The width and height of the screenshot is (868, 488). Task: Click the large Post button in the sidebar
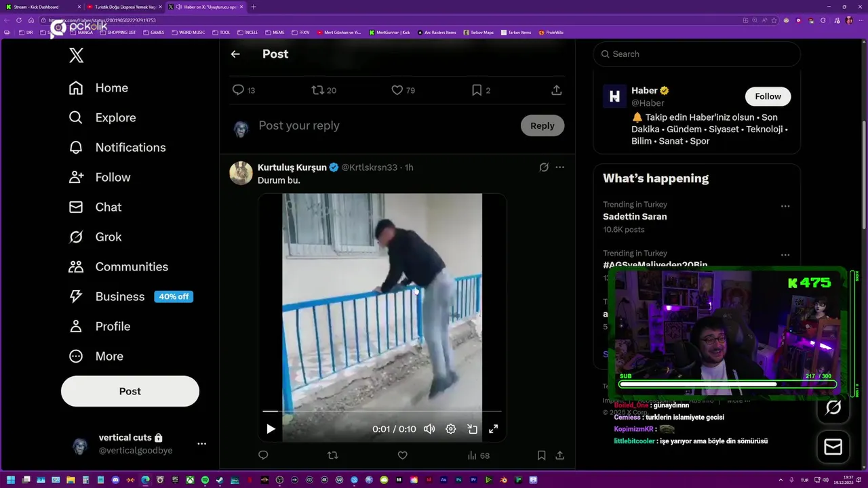tap(130, 391)
